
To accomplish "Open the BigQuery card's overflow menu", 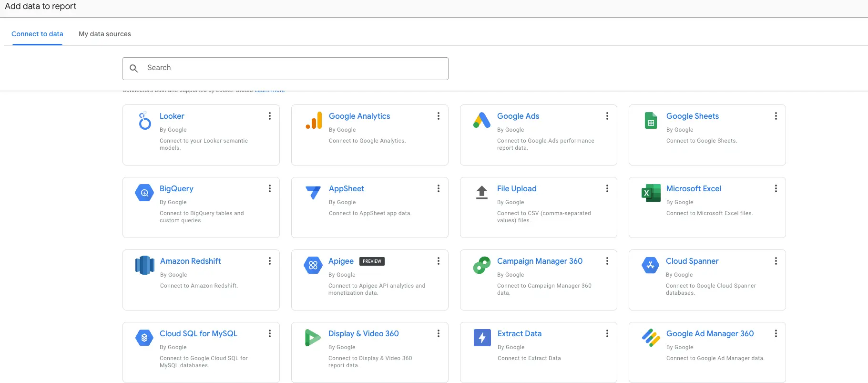I will coord(270,188).
